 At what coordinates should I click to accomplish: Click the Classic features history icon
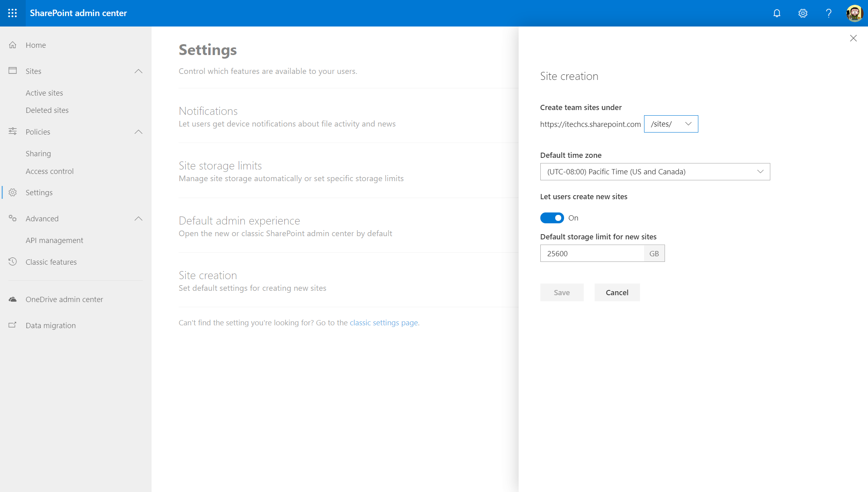pos(13,262)
